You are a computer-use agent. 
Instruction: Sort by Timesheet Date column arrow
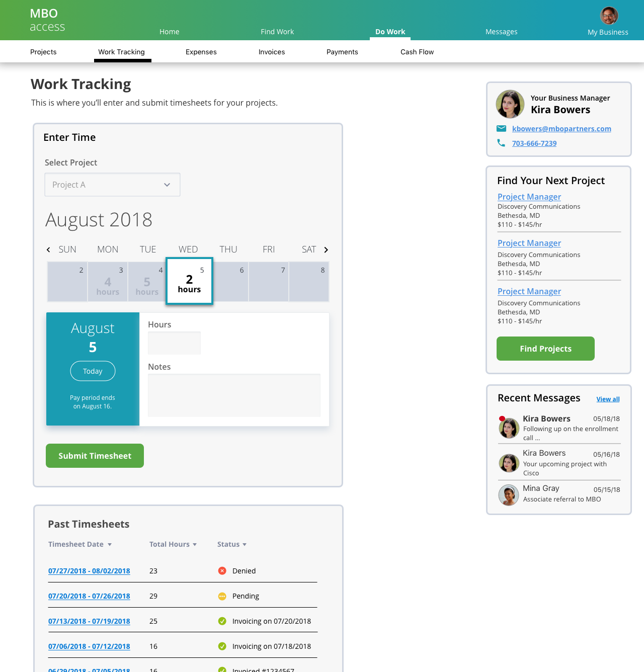click(x=109, y=545)
